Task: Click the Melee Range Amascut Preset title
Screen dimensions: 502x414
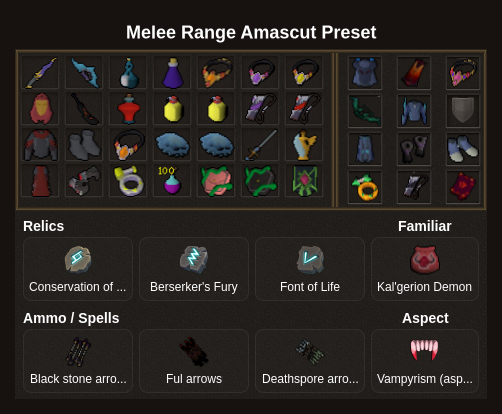Action: (x=251, y=32)
